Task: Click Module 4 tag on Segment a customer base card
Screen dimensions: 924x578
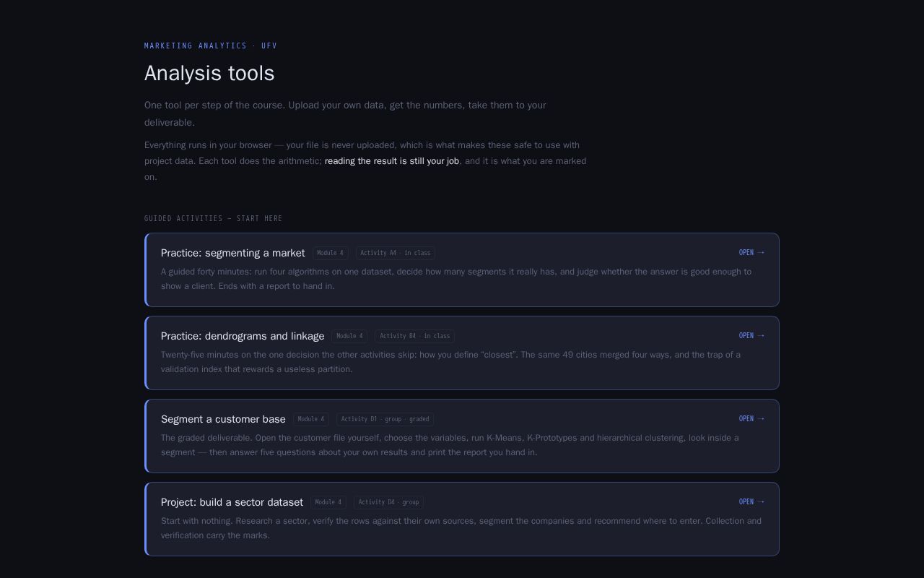Action: click(311, 419)
